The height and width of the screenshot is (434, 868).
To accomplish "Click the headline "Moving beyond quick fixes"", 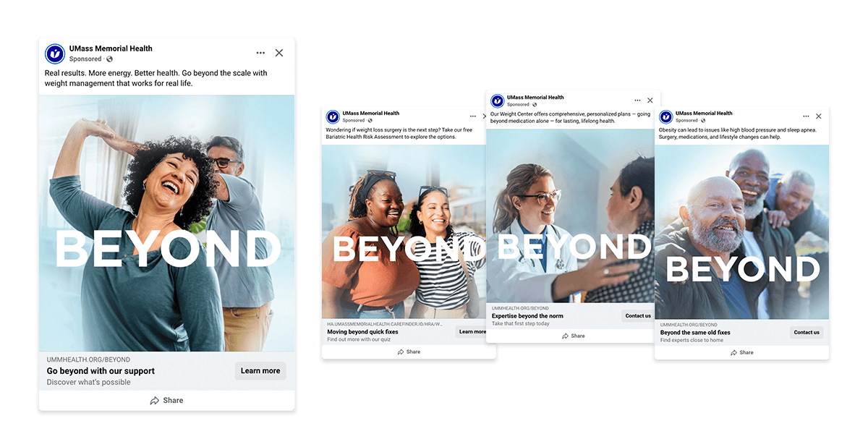I will (x=362, y=333).
